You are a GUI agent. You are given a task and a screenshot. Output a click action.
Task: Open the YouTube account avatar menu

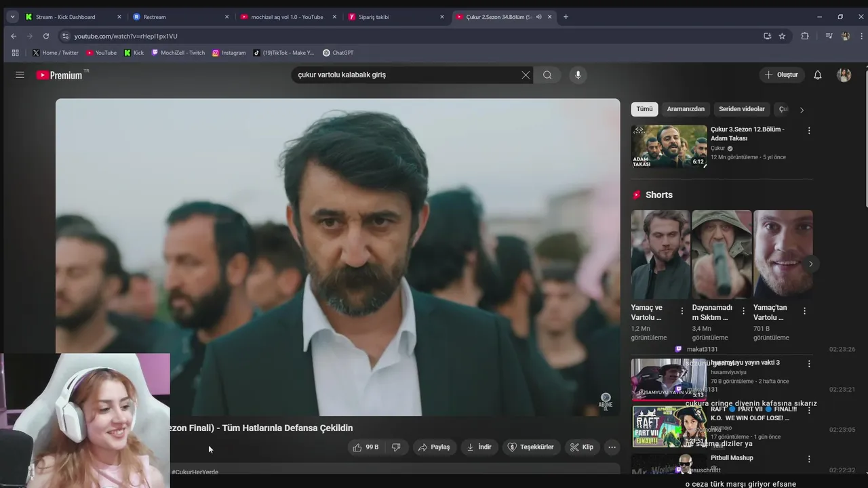click(844, 75)
